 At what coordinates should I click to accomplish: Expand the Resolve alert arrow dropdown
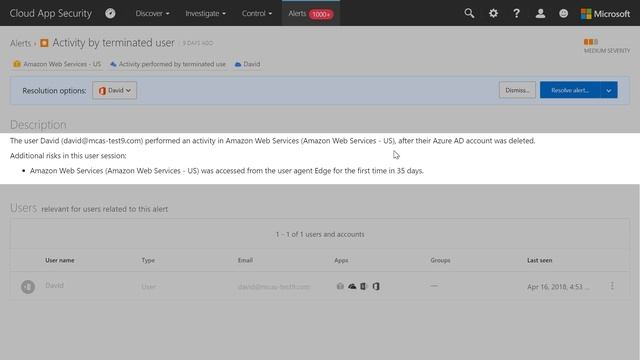[x=609, y=90]
